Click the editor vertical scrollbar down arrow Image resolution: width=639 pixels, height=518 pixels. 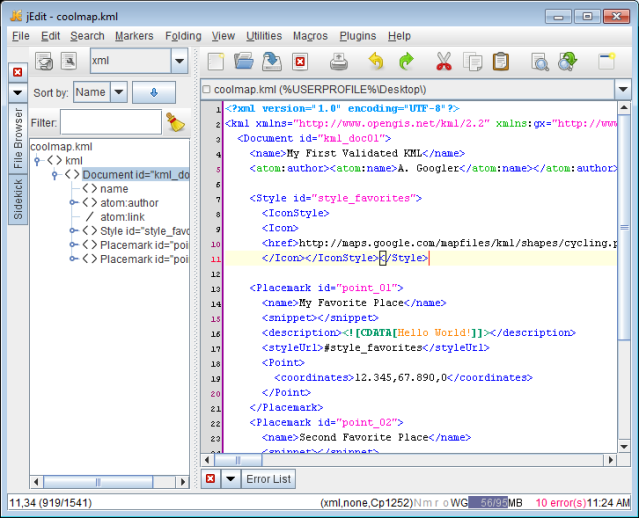click(624, 446)
